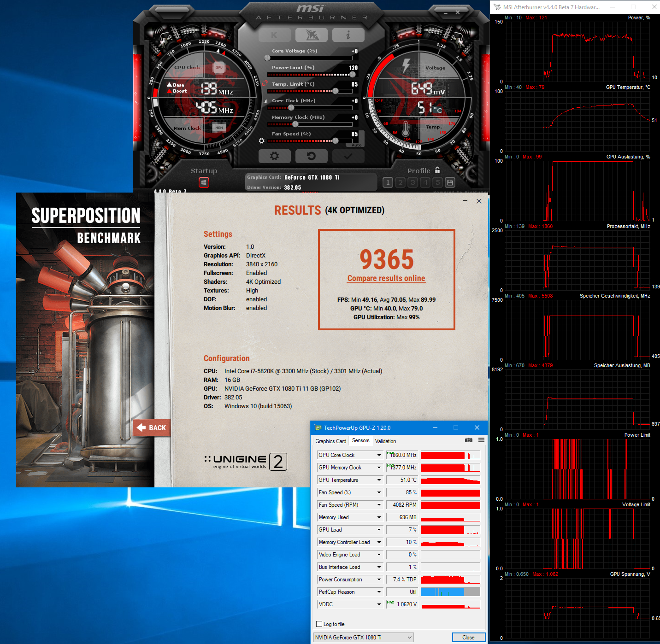The height and width of the screenshot is (644, 660).
Task: Select profile slot 1
Action: 388,183
